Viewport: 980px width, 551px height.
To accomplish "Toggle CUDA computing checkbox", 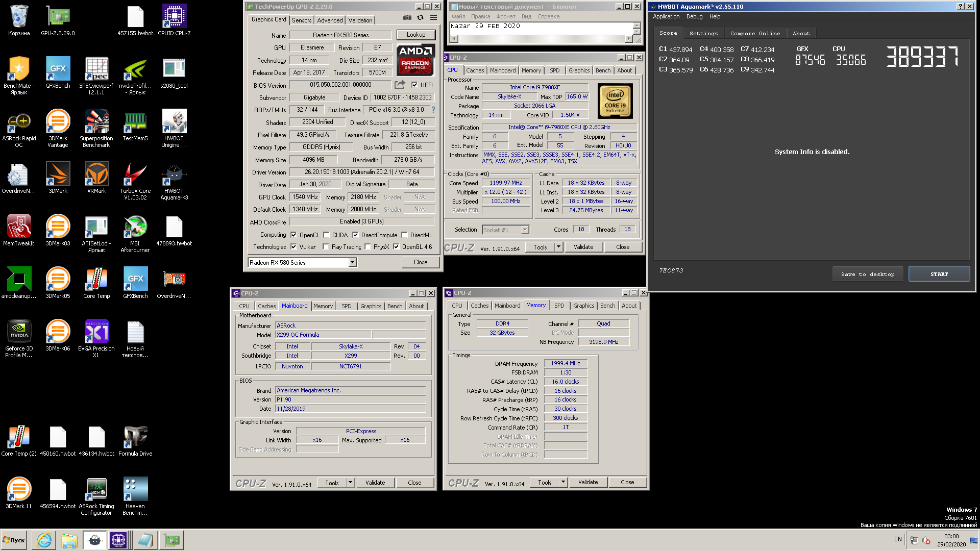I will 326,235.
